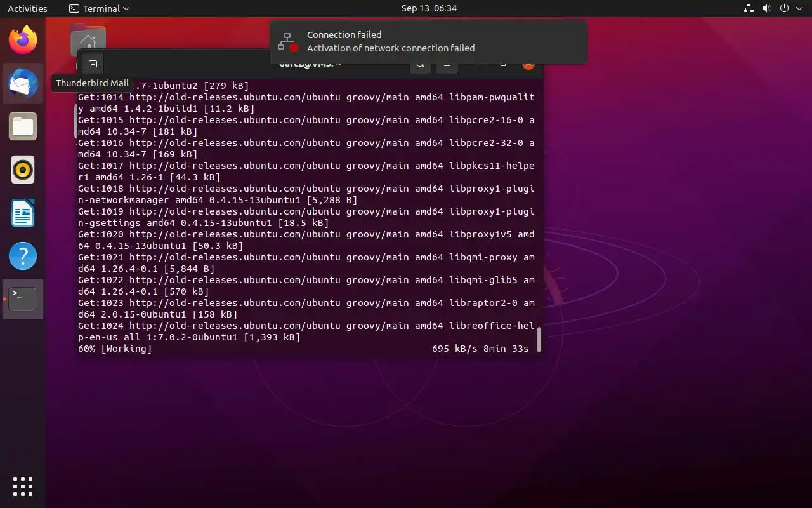Viewport: 812px width, 508px height.
Task: Open the Activities overview
Action: [27, 8]
